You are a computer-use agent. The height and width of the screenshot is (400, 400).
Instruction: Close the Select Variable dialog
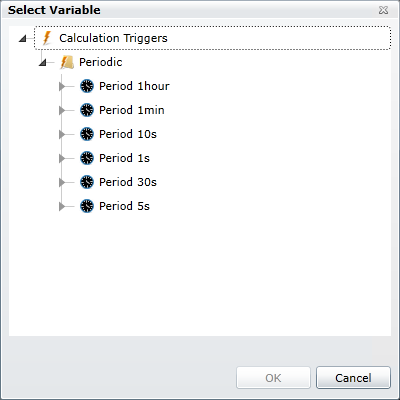click(x=383, y=10)
